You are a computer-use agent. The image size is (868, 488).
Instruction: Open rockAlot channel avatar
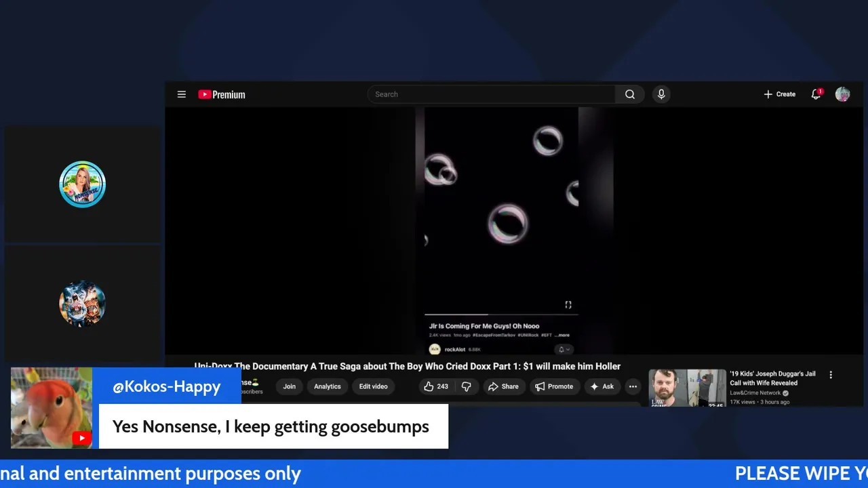(435, 350)
